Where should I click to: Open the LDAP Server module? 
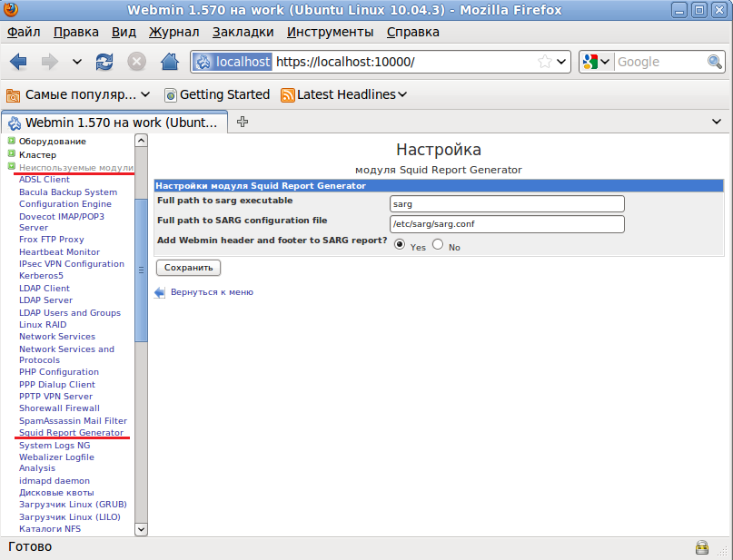[45, 300]
